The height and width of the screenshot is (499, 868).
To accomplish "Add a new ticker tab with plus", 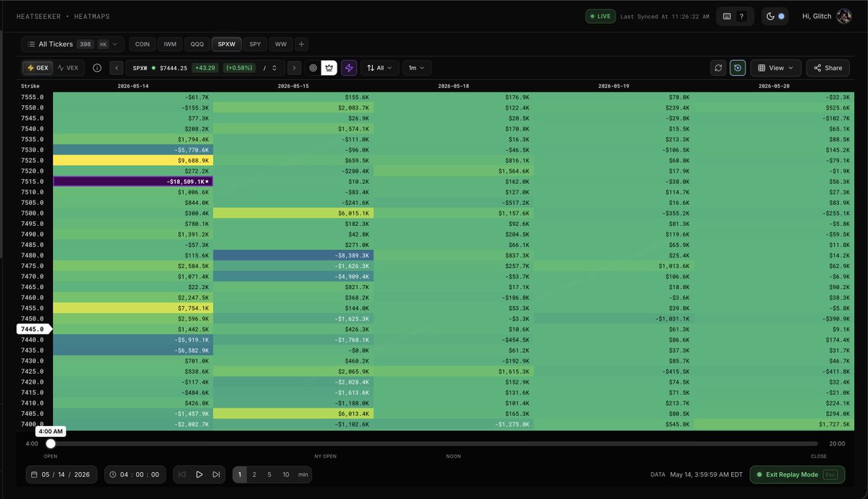I will (301, 44).
